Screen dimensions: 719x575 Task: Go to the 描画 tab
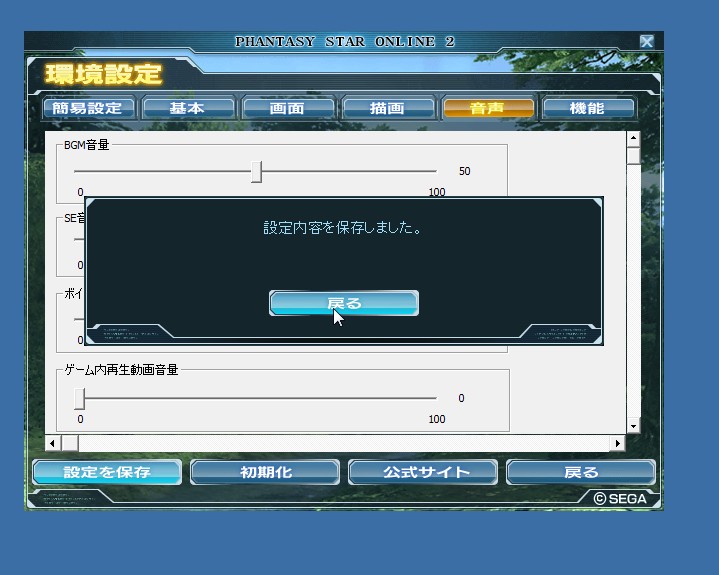click(387, 108)
